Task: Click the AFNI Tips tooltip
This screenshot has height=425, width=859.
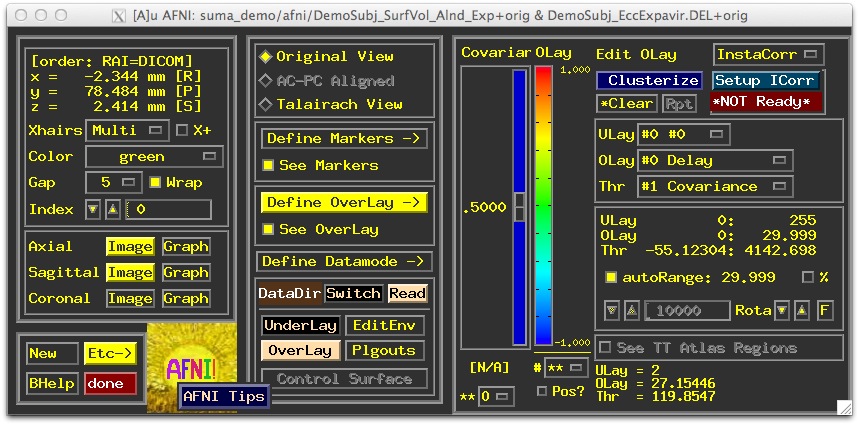Action: tap(224, 396)
